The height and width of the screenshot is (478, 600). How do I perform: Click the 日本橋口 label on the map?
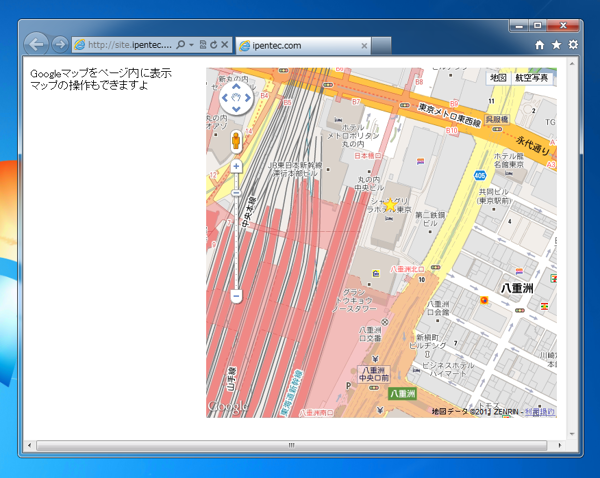tap(368, 156)
